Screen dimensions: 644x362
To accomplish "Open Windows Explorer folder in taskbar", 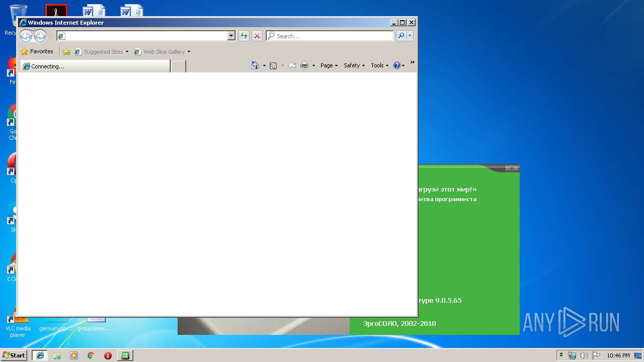I will click(x=57, y=355).
